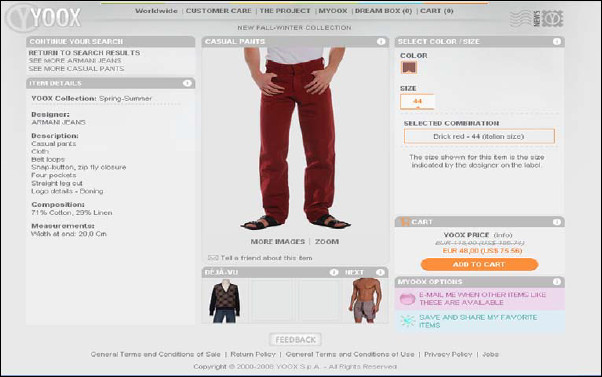Screen dimensions: 602x377
Task: Click the YOOX logo
Action: tap(44, 18)
